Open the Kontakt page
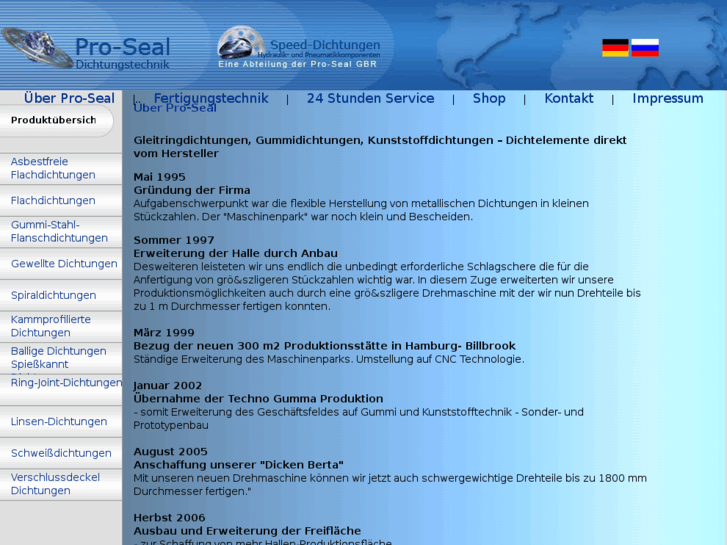Viewport: 727px width, 545px height. coord(569,98)
